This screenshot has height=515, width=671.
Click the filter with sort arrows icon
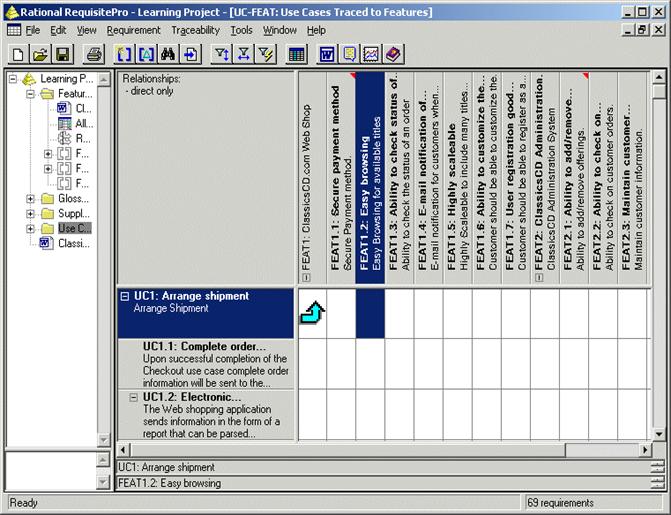tap(222, 54)
